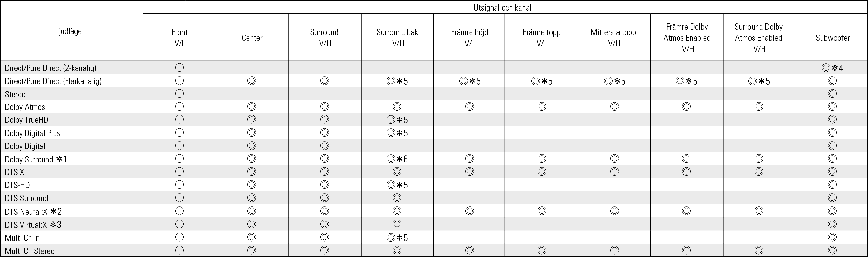Select the Multi Ch In row label
Image resolution: width=868 pixels, height=257 pixels.
(22, 238)
